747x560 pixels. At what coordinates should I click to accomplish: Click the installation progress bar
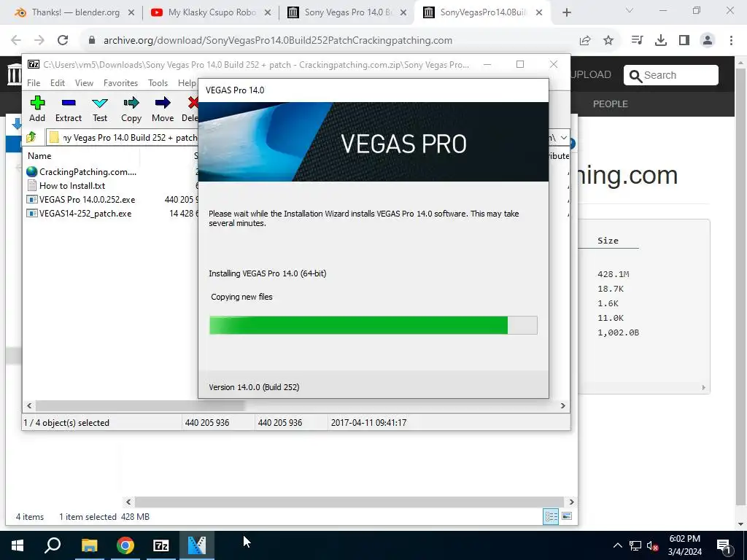373,324
